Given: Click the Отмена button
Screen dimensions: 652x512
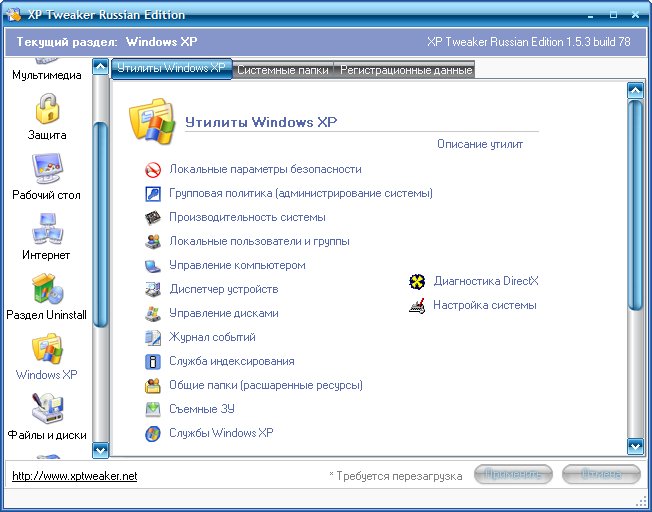Looking at the screenshot, I should (x=601, y=474).
